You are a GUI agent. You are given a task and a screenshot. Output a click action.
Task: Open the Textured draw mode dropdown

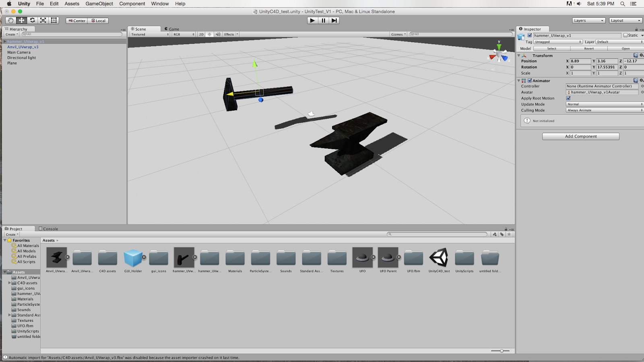(150, 35)
